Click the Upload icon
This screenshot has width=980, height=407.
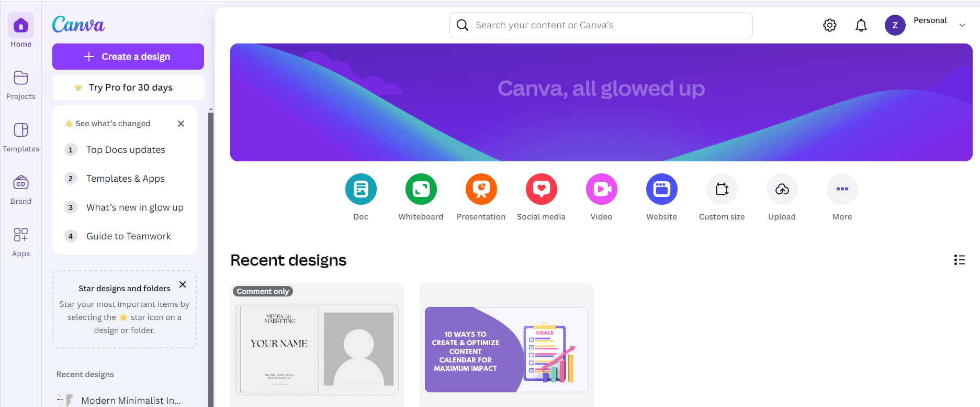782,189
